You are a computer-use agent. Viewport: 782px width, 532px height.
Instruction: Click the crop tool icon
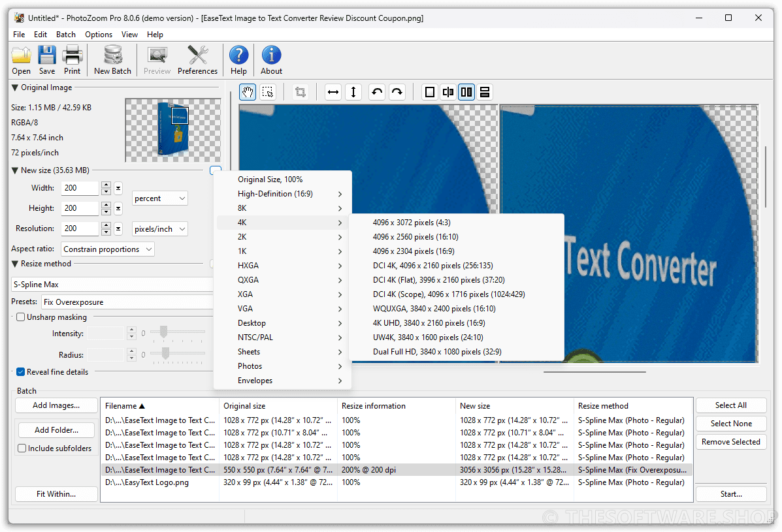coord(301,92)
